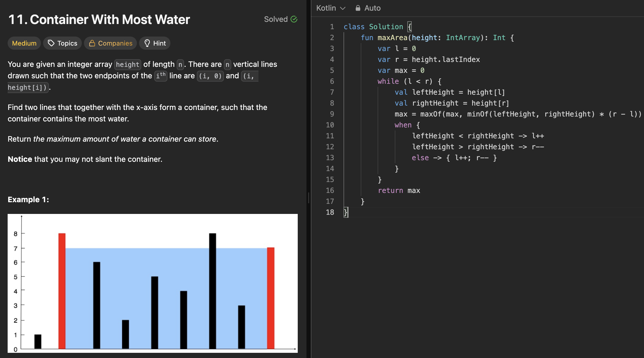This screenshot has height=358, width=644.
Task: Click the when keyword in the editor
Action: click(x=403, y=125)
